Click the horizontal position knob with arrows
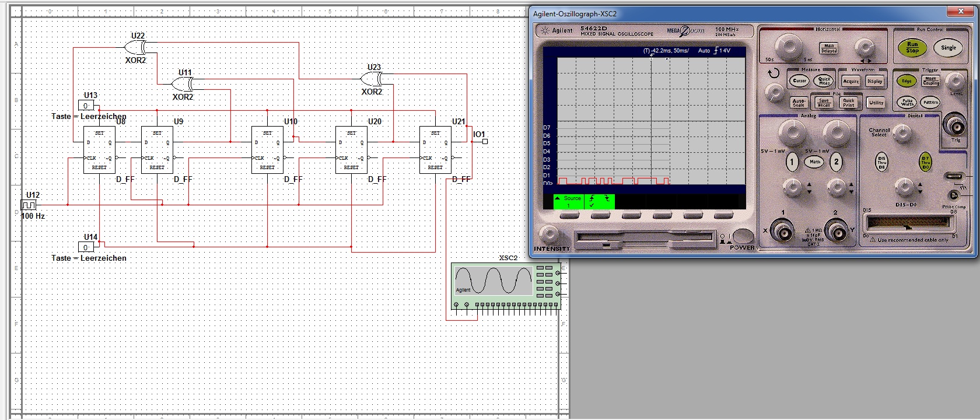The height and width of the screenshot is (420, 980). point(864,48)
